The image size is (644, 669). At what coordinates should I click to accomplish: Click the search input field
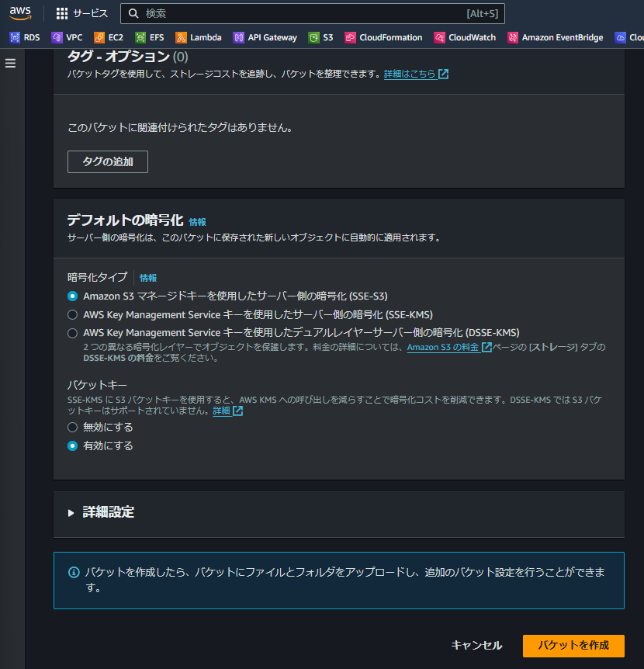click(310, 13)
